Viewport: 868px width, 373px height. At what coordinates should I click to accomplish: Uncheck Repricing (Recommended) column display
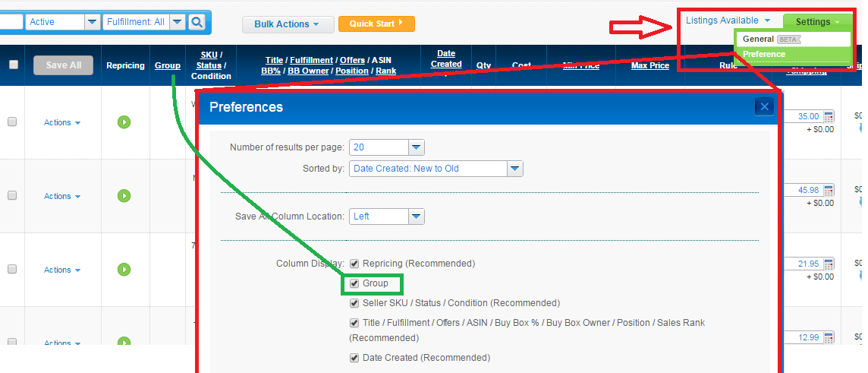coord(354,264)
